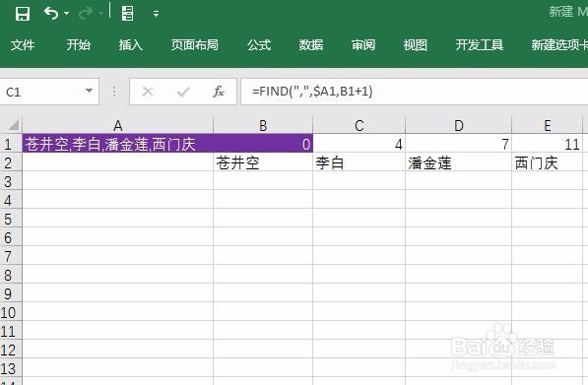Image resolution: width=588 pixels, height=385 pixels.
Task: Open Customize Quick Access Toolbar dropdown
Action: pyautogui.click(x=156, y=14)
